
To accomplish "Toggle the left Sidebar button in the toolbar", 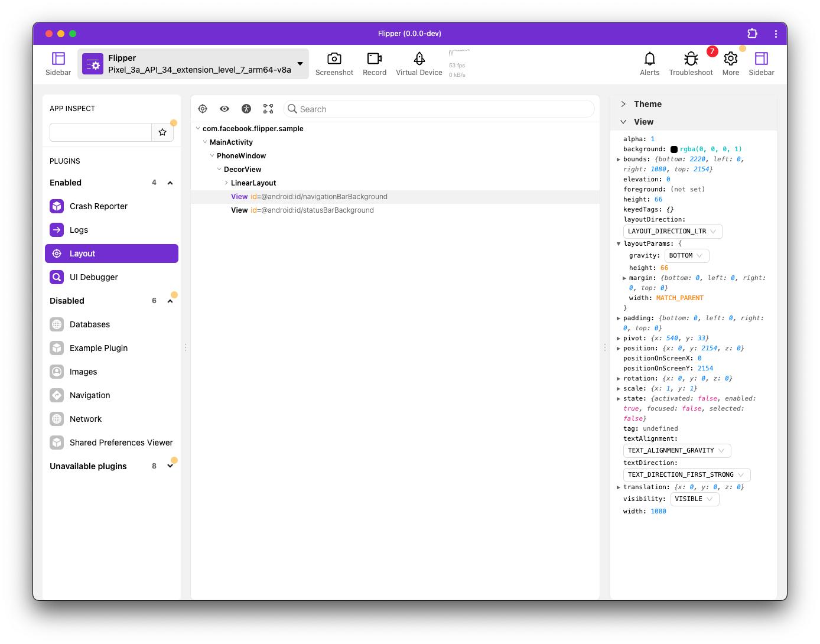I will (58, 64).
